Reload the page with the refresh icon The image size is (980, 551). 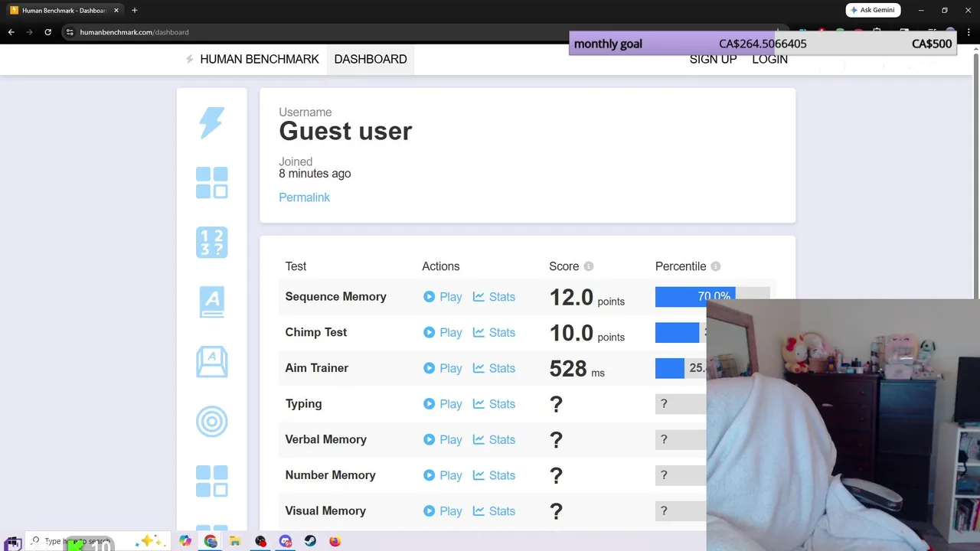coord(47,32)
